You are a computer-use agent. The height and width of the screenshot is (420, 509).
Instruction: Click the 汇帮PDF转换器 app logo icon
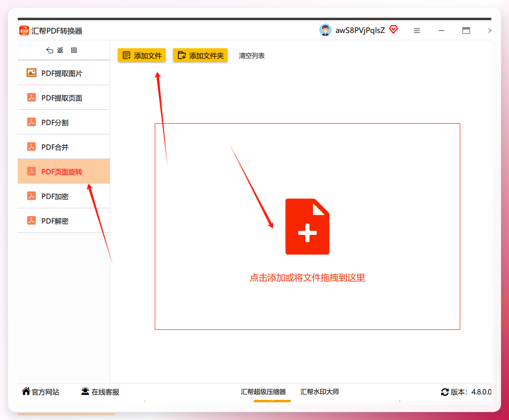[24, 31]
